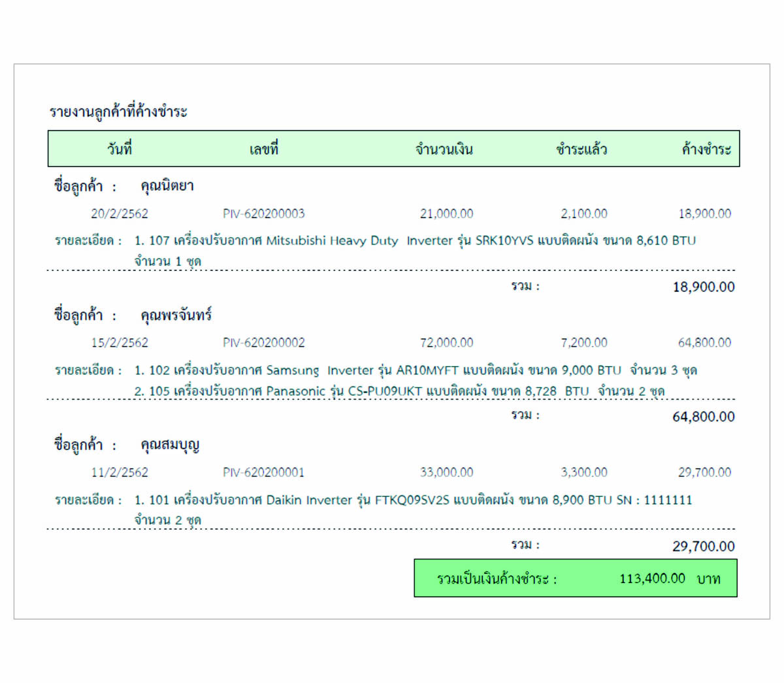This screenshot has height=683, width=784.
Task: Click the เลขที่ column header
Action: pos(263,150)
